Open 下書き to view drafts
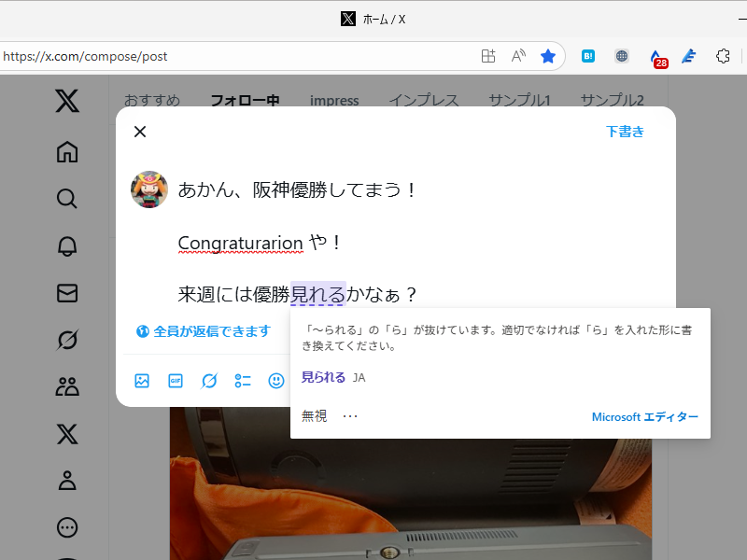The width and height of the screenshot is (747, 560). 625,132
